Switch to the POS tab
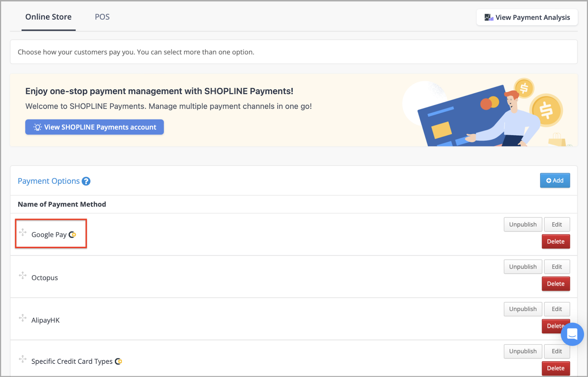The width and height of the screenshot is (588, 377). pyautogui.click(x=102, y=17)
